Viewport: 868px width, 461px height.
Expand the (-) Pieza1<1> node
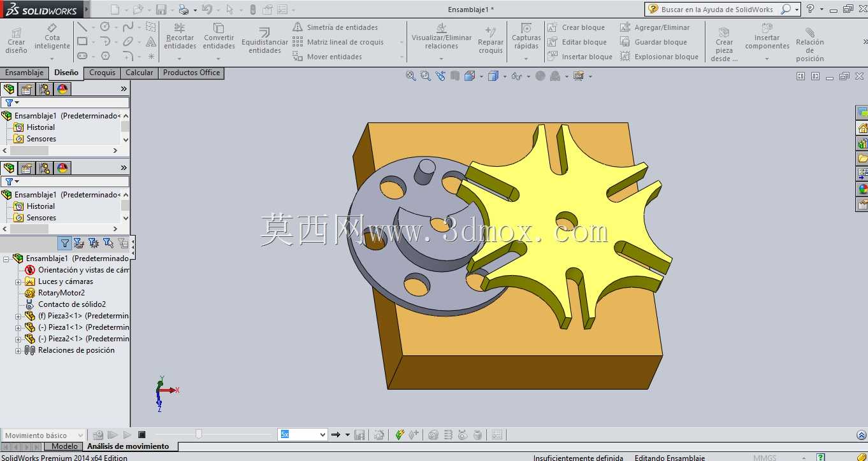pyautogui.click(x=18, y=327)
